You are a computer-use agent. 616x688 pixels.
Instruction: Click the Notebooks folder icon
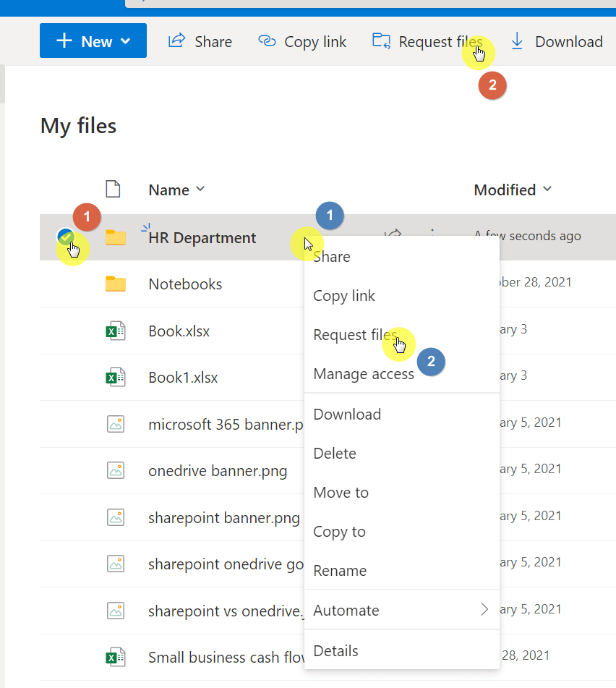click(116, 284)
